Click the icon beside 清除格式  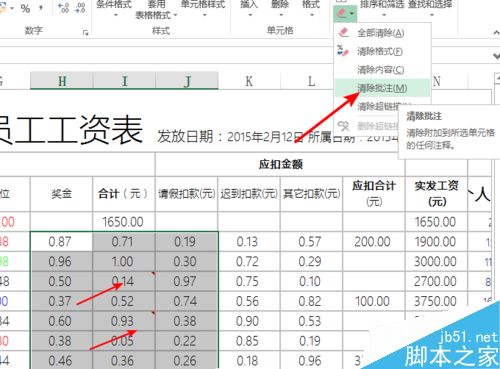343,51
